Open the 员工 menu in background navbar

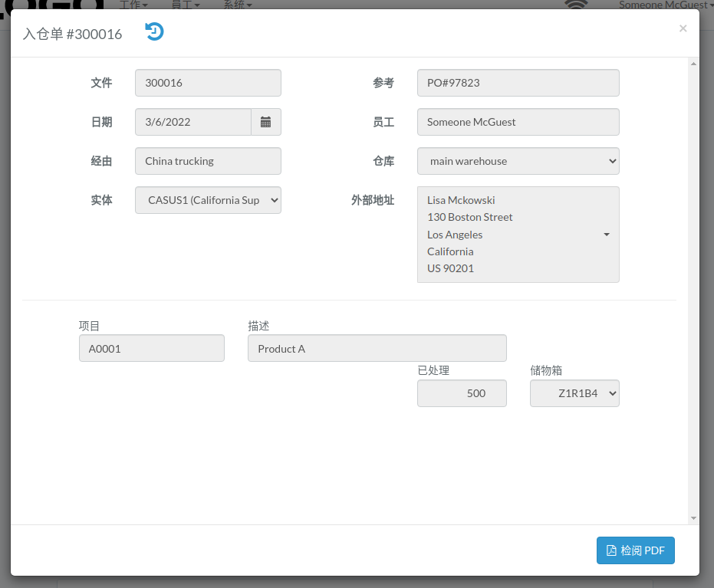(186, 5)
